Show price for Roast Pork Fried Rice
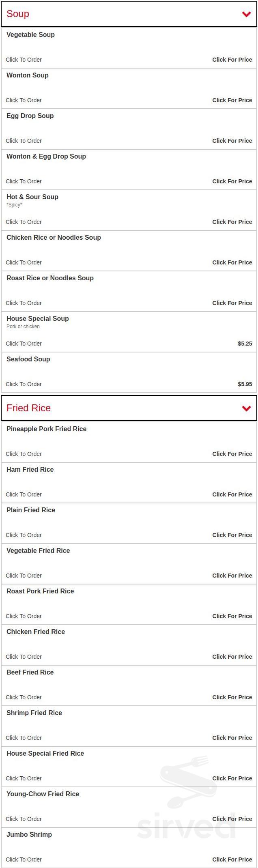This screenshot has height=868, width=258. pyautogui.click(x=232, y=616)
